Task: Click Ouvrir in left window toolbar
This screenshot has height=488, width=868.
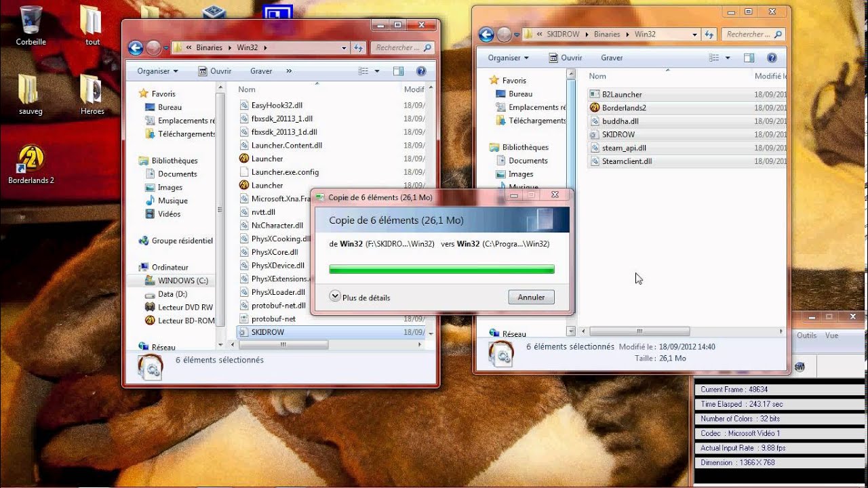Action: 215,70
